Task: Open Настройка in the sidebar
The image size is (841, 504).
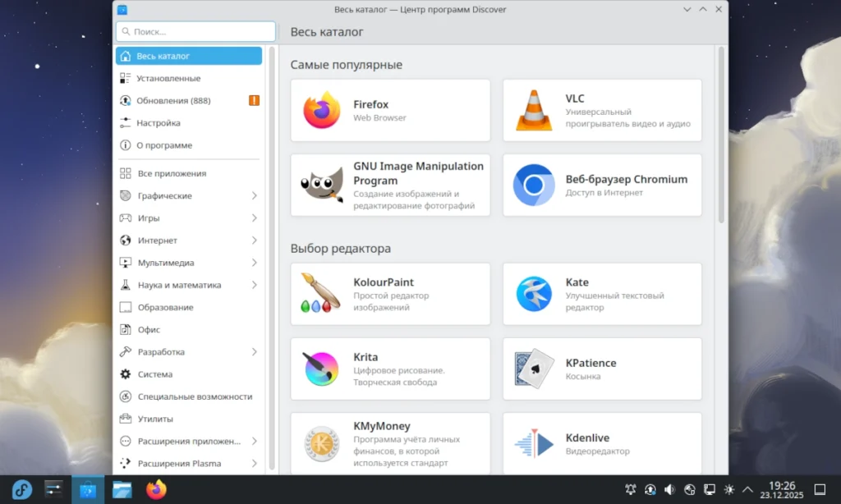Action: [189, 123]
